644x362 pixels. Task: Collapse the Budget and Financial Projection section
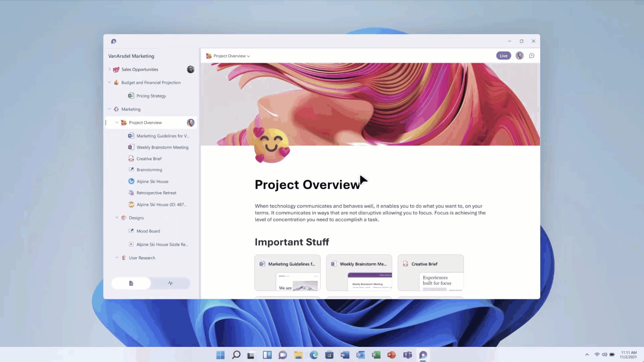[109, 82]
